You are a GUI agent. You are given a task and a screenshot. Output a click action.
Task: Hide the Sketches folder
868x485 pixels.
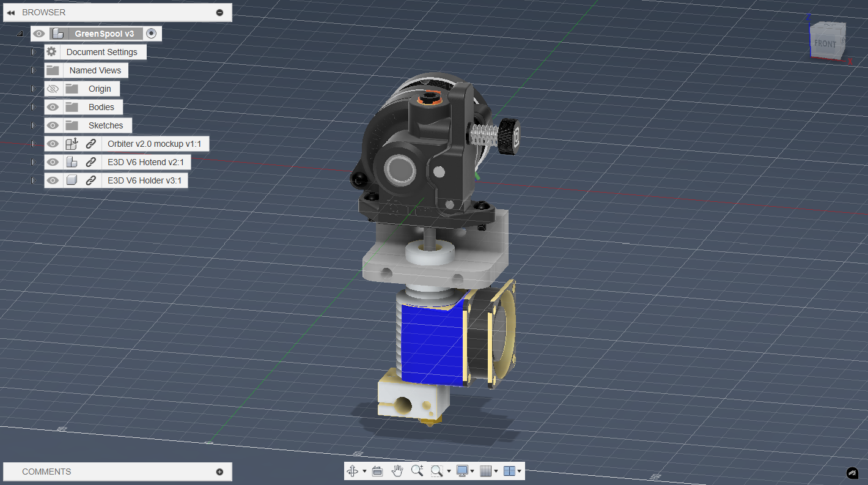click(x=53, y=125)
